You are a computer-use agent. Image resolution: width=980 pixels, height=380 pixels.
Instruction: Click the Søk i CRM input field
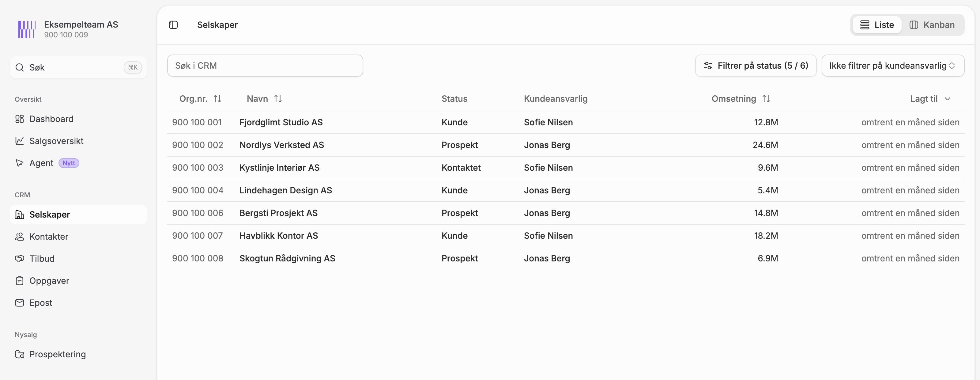pyautogui.click(x=265, y=66)
